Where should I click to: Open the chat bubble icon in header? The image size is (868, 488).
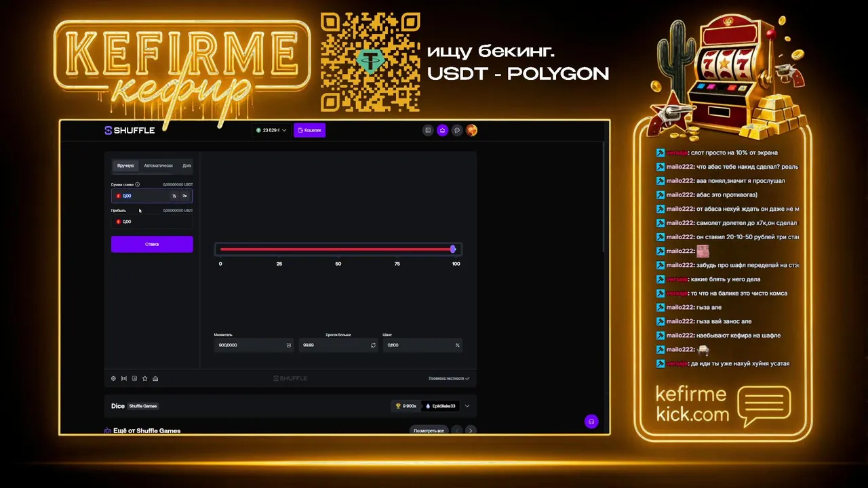point(457,130)
